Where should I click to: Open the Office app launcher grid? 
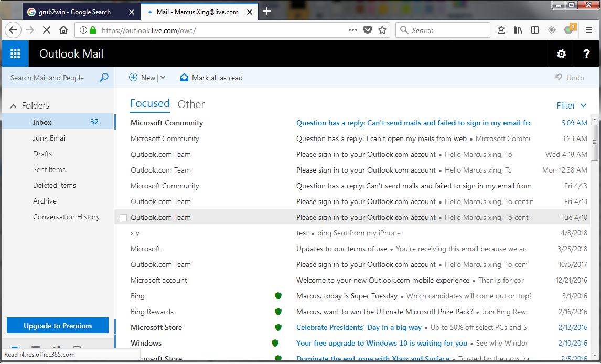coord(15,53)
